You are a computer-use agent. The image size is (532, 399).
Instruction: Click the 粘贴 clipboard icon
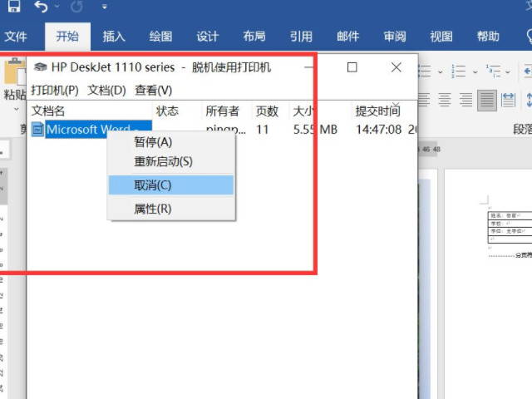[x=14, y=71]
